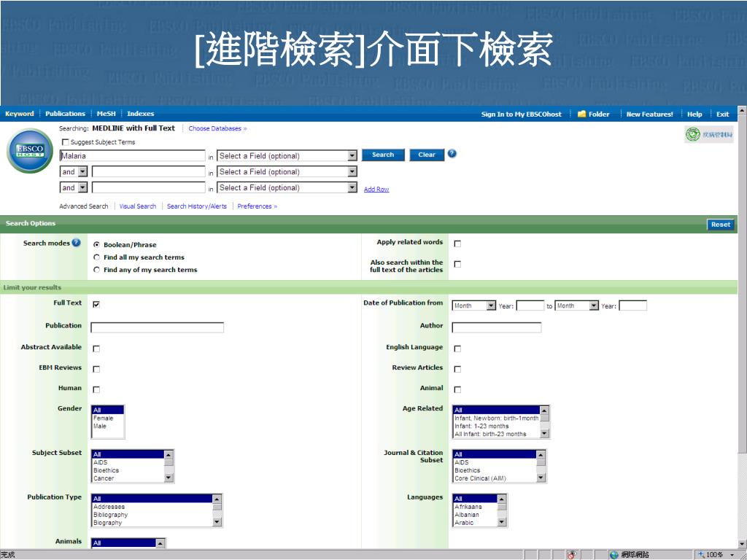
Task: Open the end Month dropdown
Action: point(576,306)
